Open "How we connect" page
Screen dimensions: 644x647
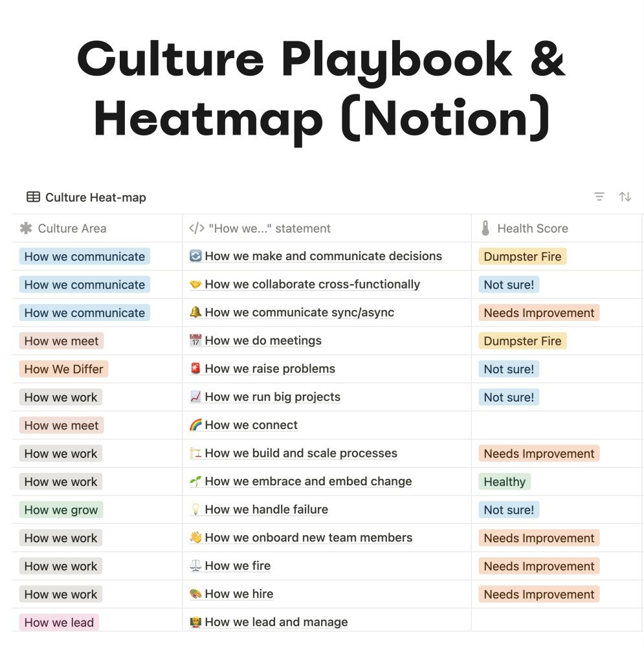point(251,425)
